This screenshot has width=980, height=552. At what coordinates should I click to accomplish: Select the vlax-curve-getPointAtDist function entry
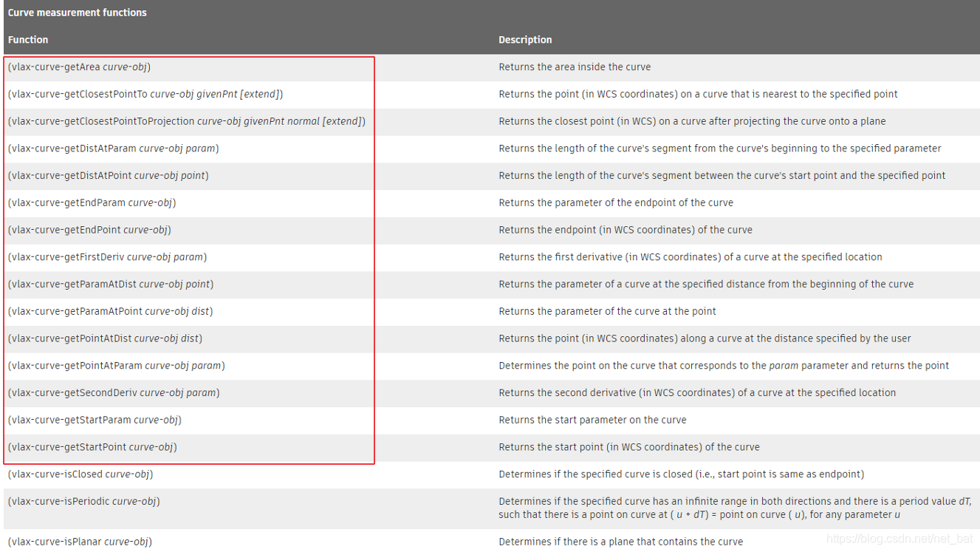105,338
